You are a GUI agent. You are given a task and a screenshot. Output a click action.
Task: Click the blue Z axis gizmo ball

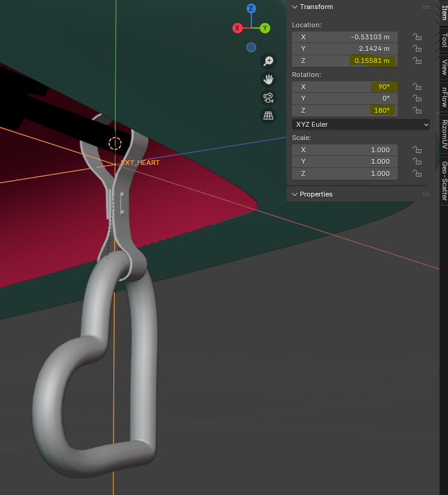(251, 8)
